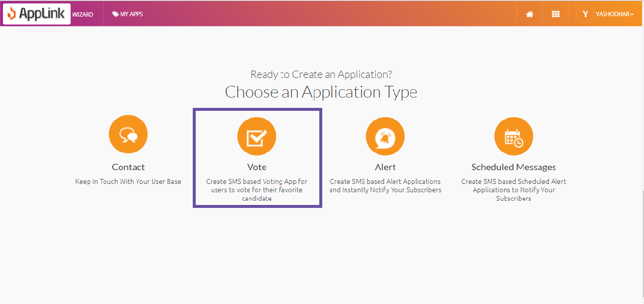Select the Alert bell icon

[385, 136]
